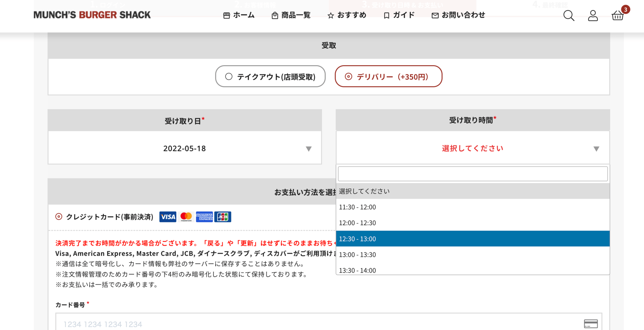This screenshot has width=644, height=330.
Task: Click the American Express logo
Action: coord(204,217)
